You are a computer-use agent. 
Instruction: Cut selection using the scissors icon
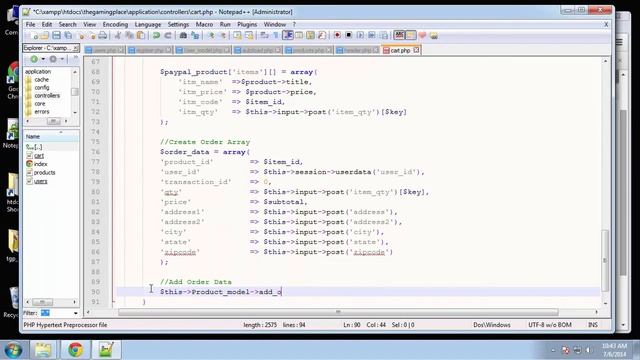click(x=118, y=36)
